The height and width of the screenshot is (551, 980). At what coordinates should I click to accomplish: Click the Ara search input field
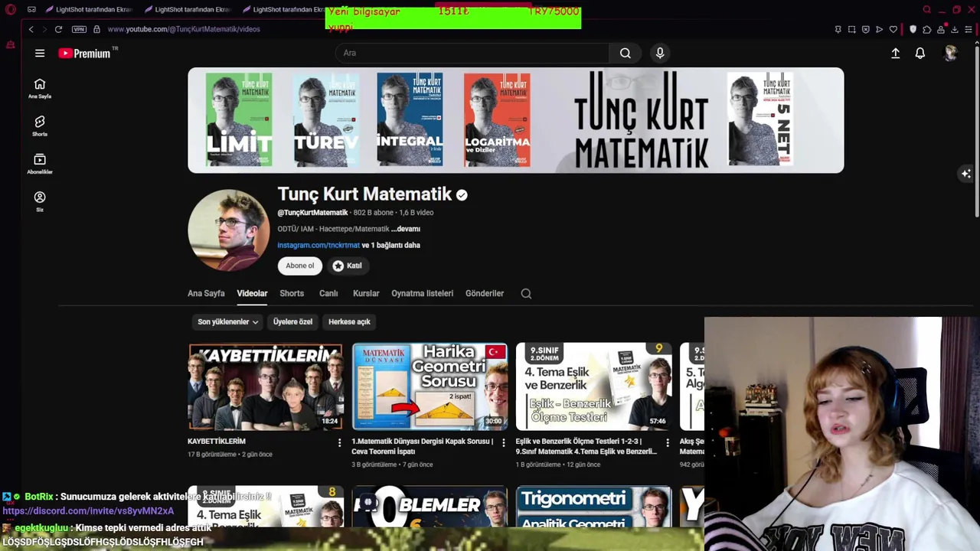[472, 53]
